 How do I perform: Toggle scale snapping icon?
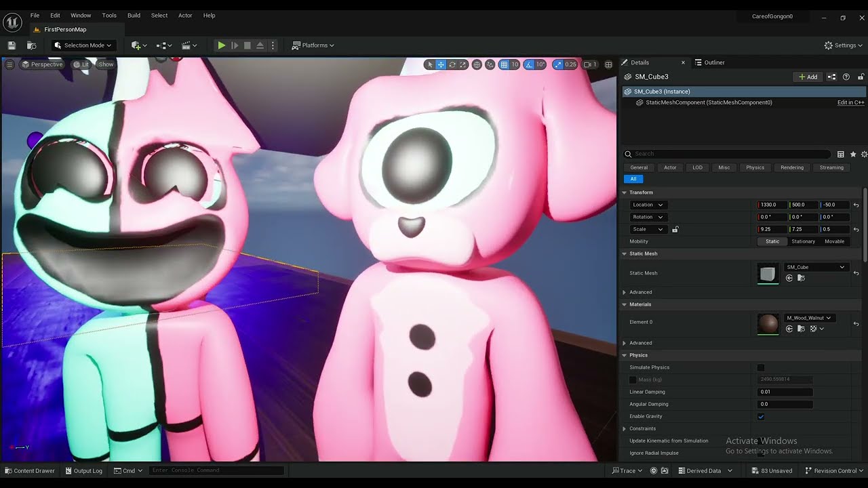pyautogui.click(x=557, y=64)
